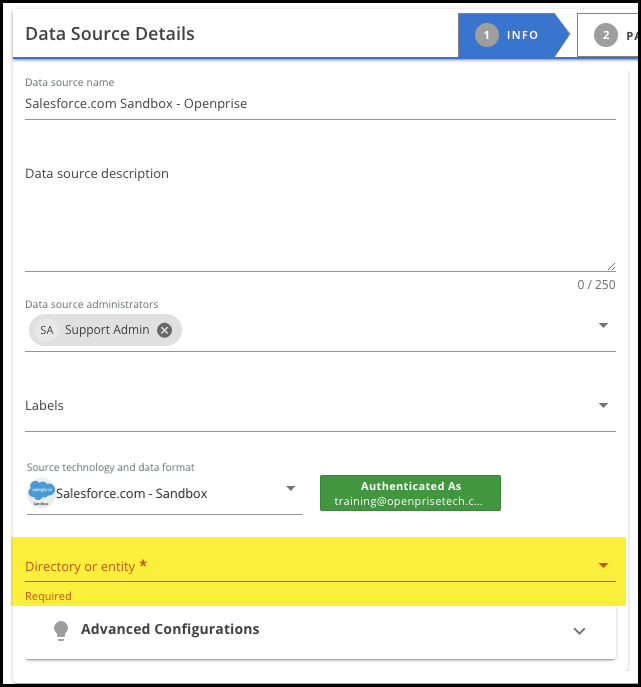
Task: Click the Data Source Details title
Action: 110,34
